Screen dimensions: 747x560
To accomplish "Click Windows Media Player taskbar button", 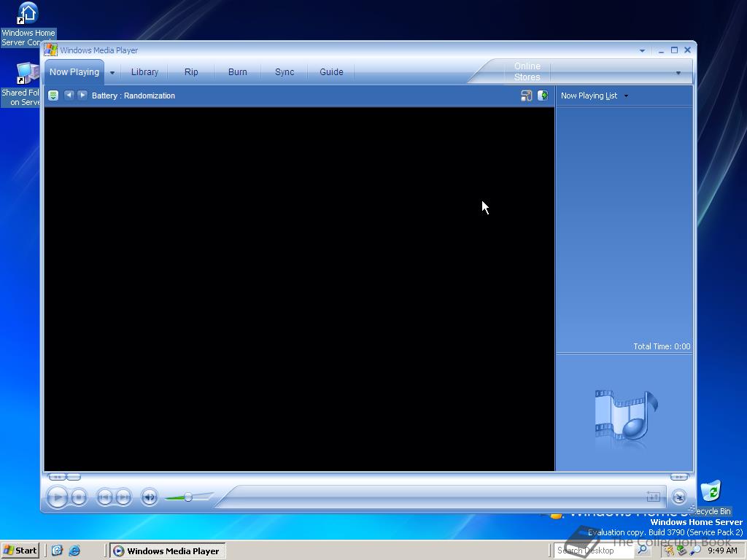I will coord(168,551).
